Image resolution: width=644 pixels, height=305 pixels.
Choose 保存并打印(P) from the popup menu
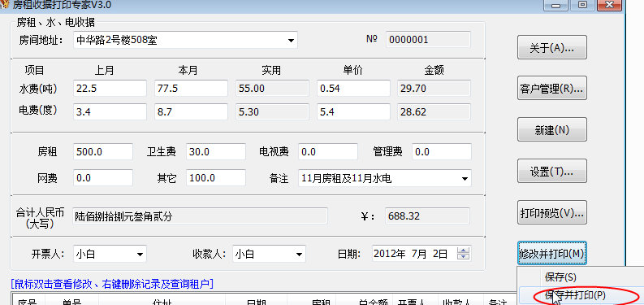click(x=575, y=295)
